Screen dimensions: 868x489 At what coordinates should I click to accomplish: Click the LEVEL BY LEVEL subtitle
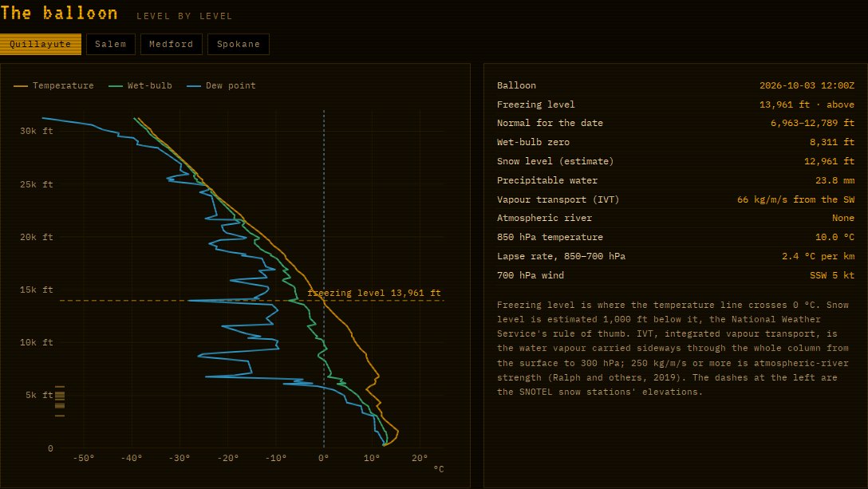(x=184, y=16)
